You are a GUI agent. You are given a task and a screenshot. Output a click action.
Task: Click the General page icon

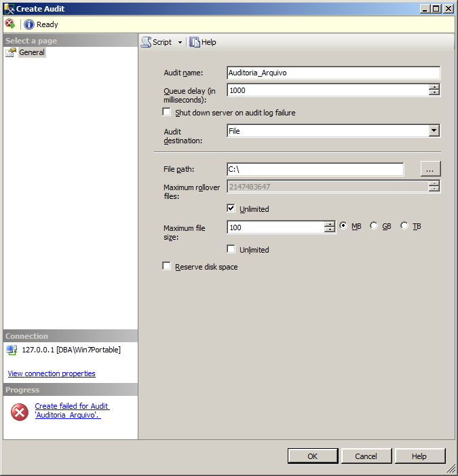tap(11, 52)
